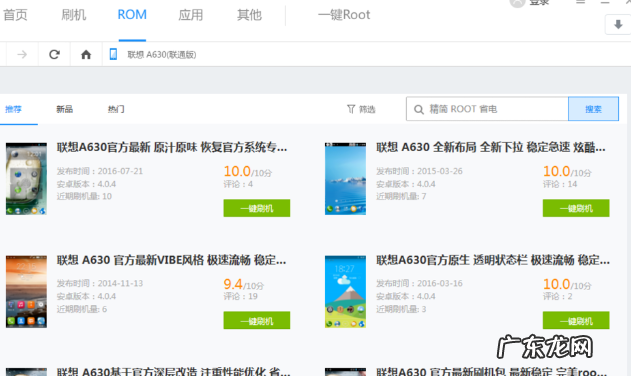This screenshot has height=376, width=631.
Task: Open thumbnail of 全新布局 全新下拉 ROM
Action: [346, 178]
